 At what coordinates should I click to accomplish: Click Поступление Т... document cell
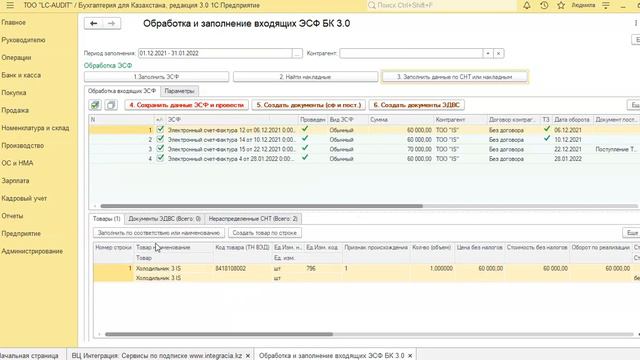coord(616,149)
